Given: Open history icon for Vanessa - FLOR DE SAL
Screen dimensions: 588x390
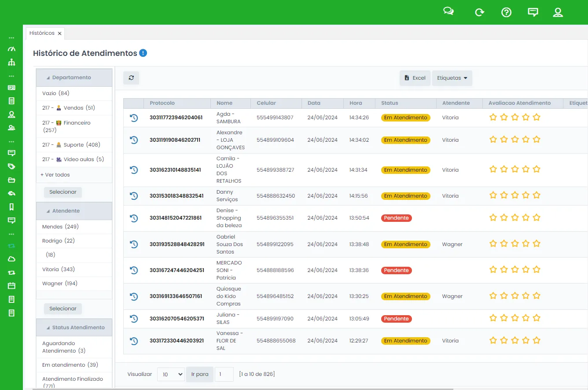Looking at the screenshot, I should pos(134,341).
